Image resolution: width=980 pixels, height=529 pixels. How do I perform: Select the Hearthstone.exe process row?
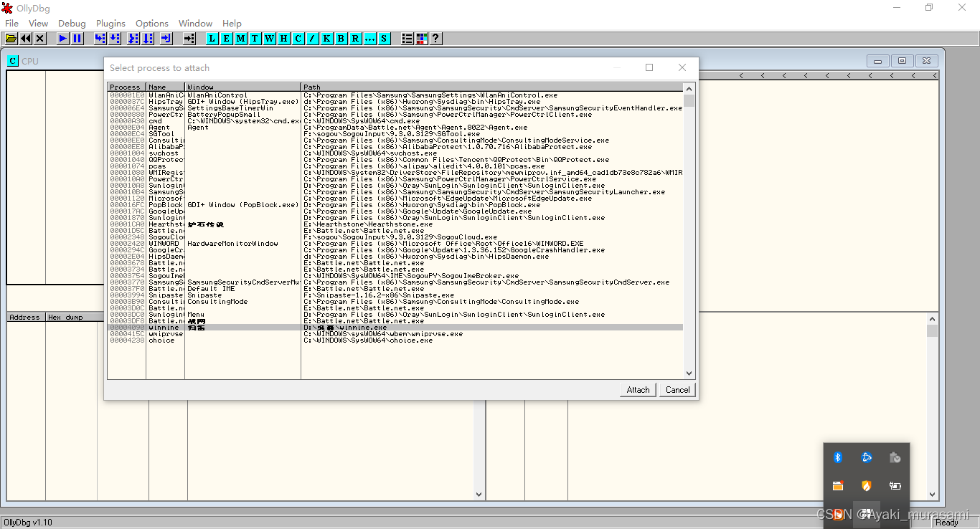point(395,224)
